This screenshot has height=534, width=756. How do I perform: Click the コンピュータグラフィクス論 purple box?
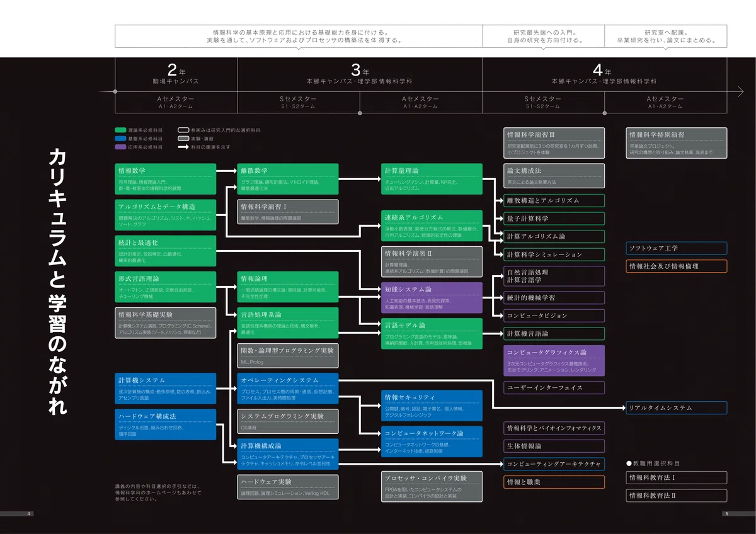click(554, 360)
